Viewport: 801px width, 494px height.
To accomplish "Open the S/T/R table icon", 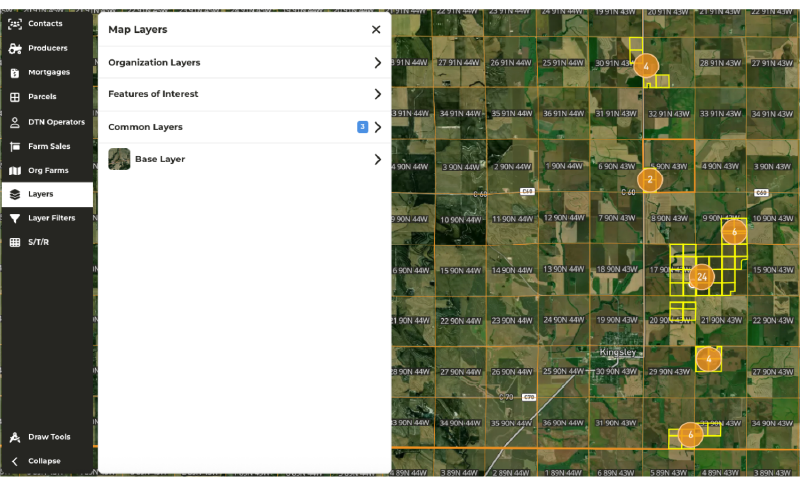I will click(x=15, y=242).
